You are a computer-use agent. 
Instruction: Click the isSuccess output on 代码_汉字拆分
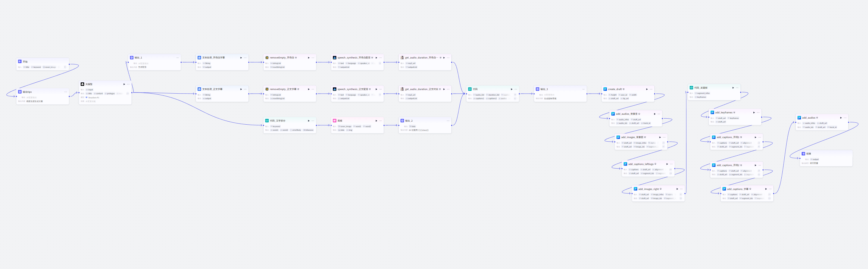click(308, 130)
